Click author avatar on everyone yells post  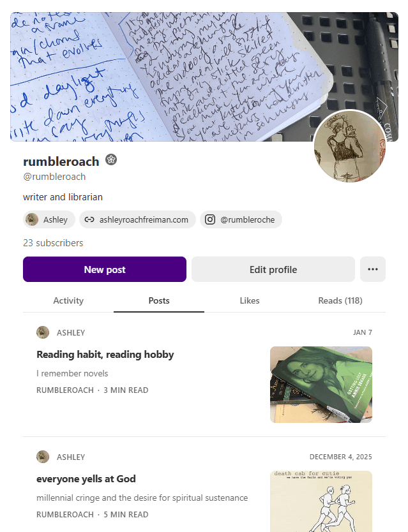43,457
